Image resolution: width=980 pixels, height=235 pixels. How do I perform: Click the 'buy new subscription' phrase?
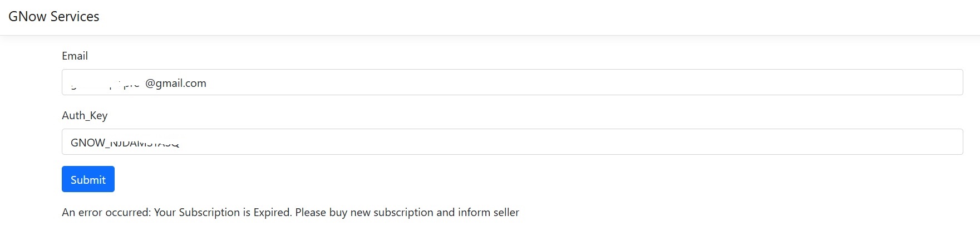[381, 212]
